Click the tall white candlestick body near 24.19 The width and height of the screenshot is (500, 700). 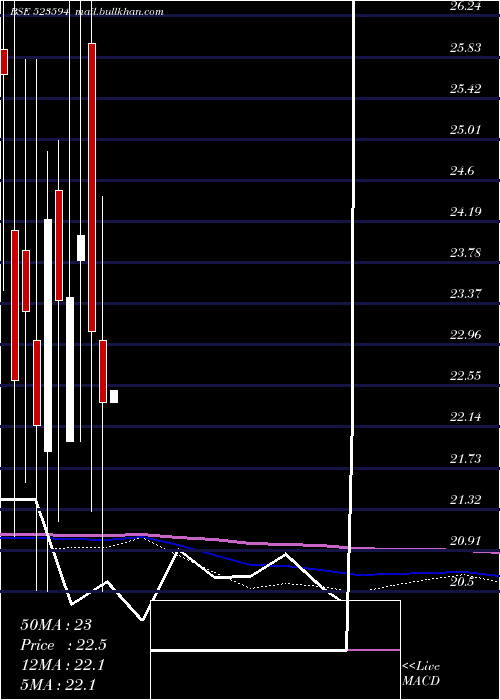coord(48,335)
